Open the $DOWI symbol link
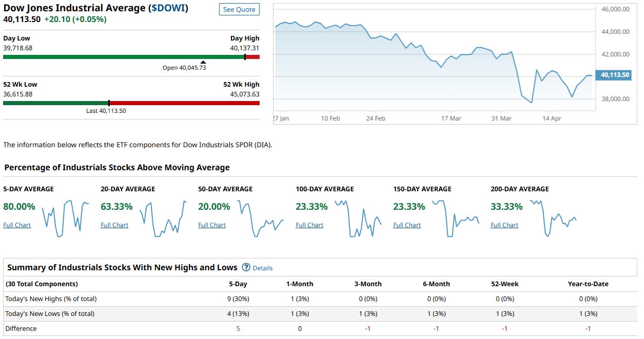 coord(168,8)
